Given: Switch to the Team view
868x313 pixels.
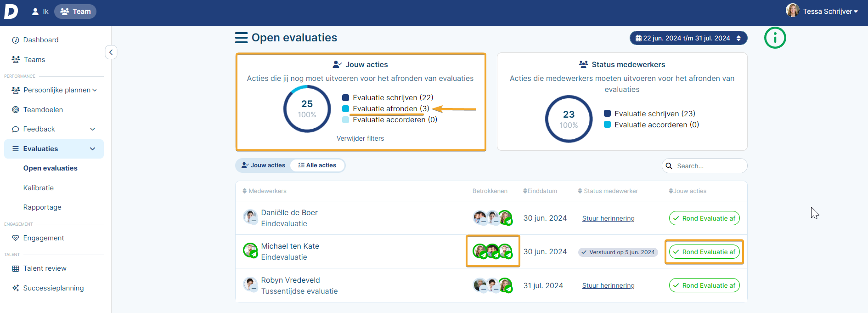Looking at the screenshot, I should [x=75, y=11].
